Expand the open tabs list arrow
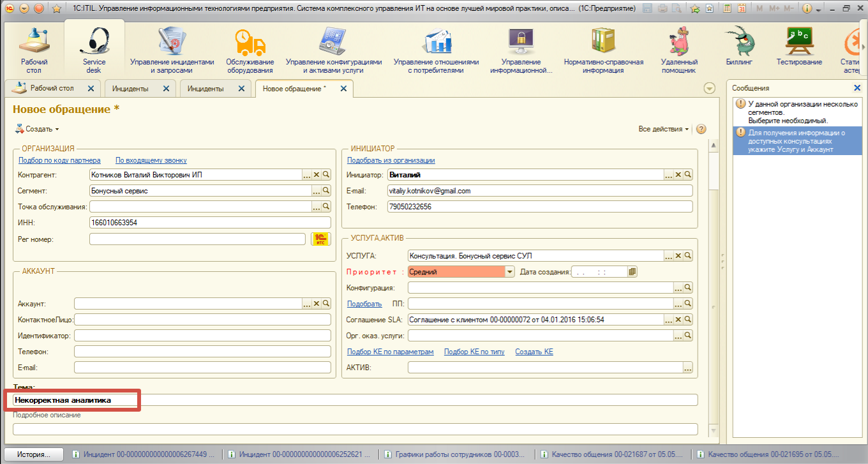 (x=709, y=88)
